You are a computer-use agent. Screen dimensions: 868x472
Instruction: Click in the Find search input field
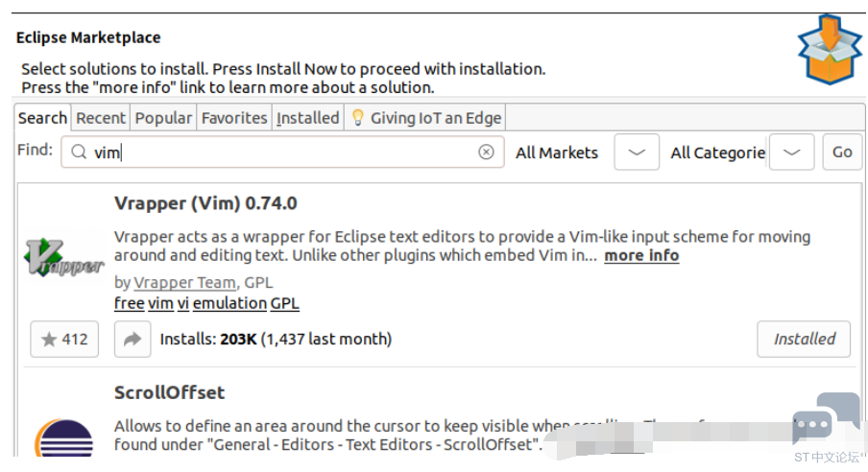click(x=282, y=153)
